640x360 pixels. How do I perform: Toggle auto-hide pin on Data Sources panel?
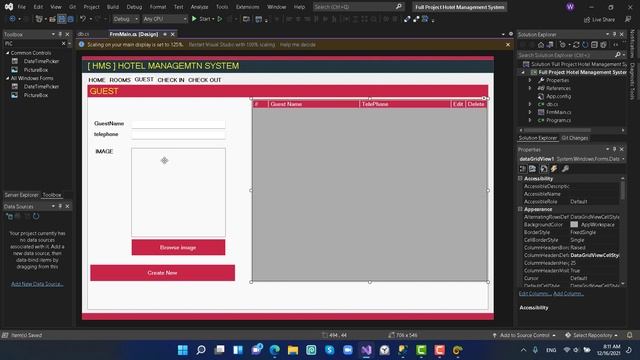pyautogui.click(x=60, y=206)
